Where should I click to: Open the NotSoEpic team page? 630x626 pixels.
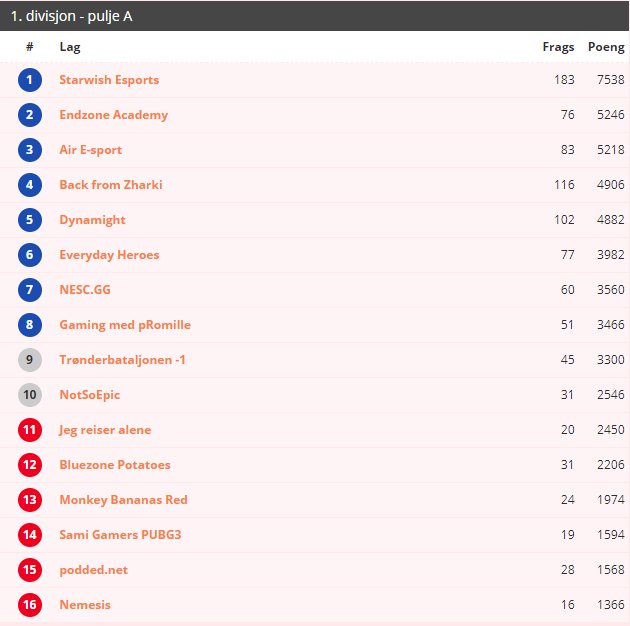coord(90,395)
